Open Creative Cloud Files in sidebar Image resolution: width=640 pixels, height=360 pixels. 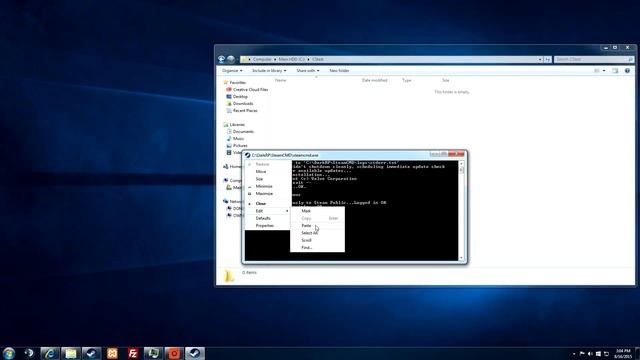tap(251, 89)
